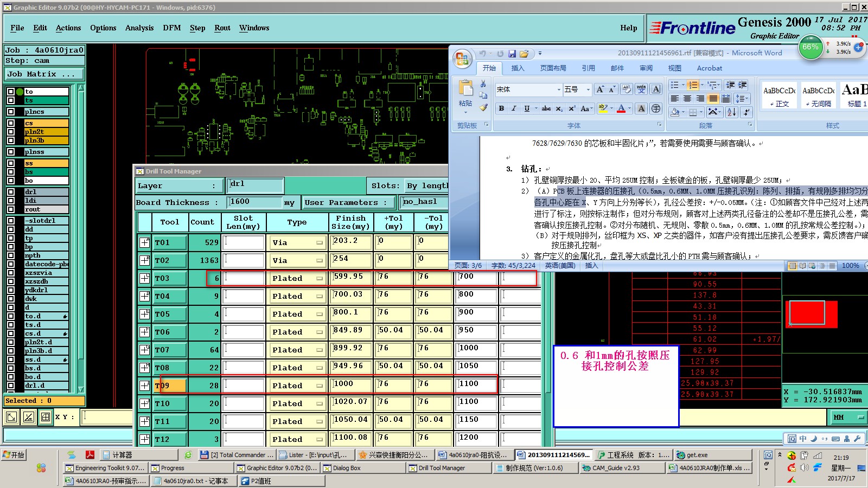The image size is (868, 488).
Task: Click the Clear Formatting icon in Word
Action: tap(627, 89)
